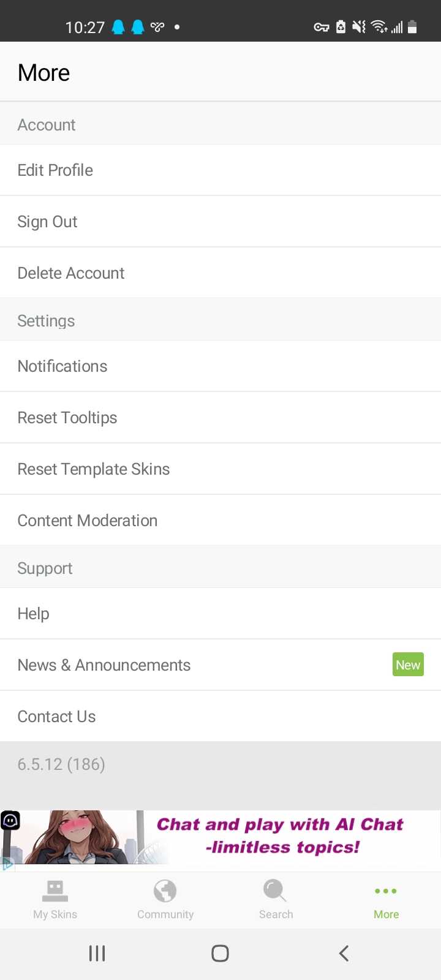
Task: Tap the ad info triangle icon
Action: (7, 864)
